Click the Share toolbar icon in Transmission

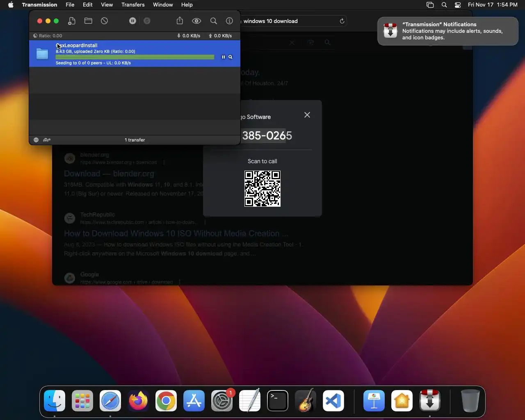click(x=180, y=21)
